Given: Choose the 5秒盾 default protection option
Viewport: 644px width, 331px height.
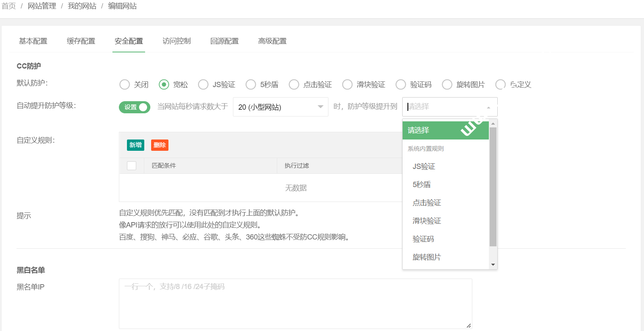Looking at the screenshot, I should click(x=251, y=85).
